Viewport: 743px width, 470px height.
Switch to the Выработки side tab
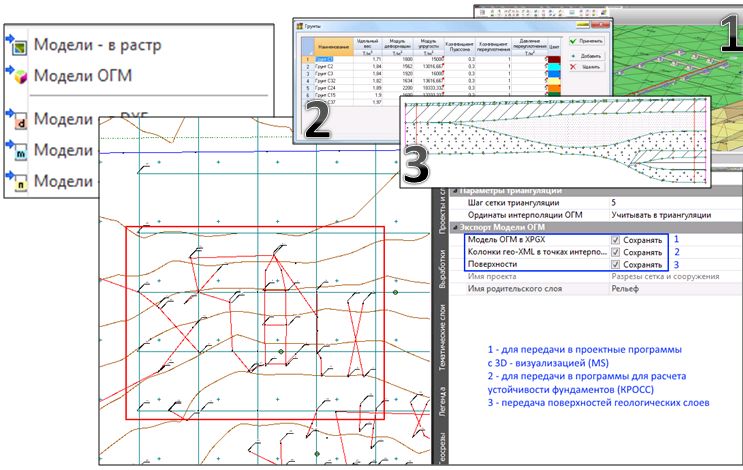coord(442,269)
